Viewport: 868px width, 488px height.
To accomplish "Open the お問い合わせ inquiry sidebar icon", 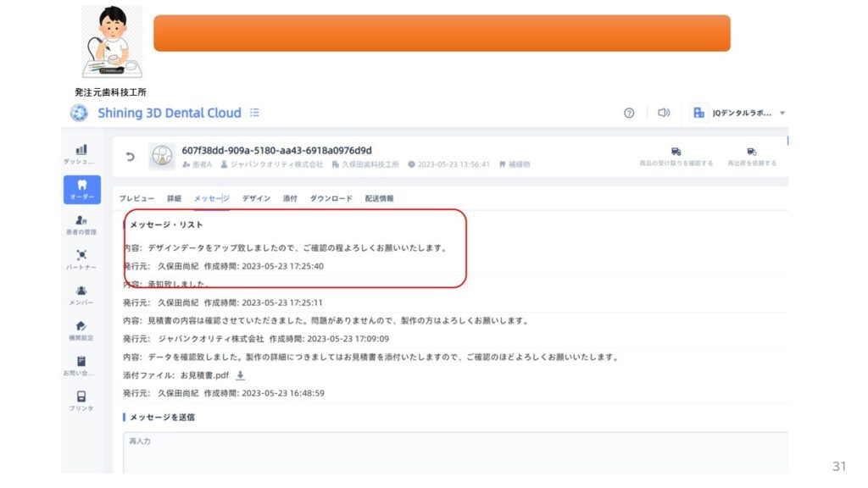I will point(81,365).
